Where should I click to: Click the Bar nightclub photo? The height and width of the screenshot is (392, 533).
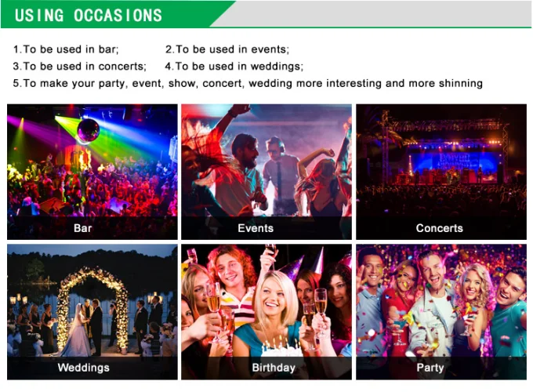coord(92,172)
